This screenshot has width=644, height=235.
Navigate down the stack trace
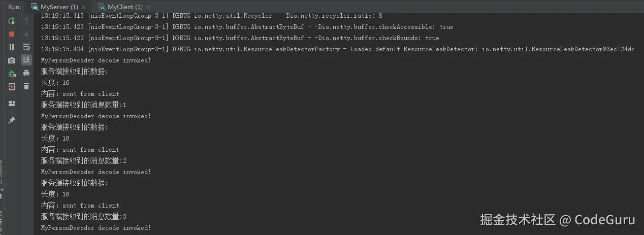(x=26, y=34)
